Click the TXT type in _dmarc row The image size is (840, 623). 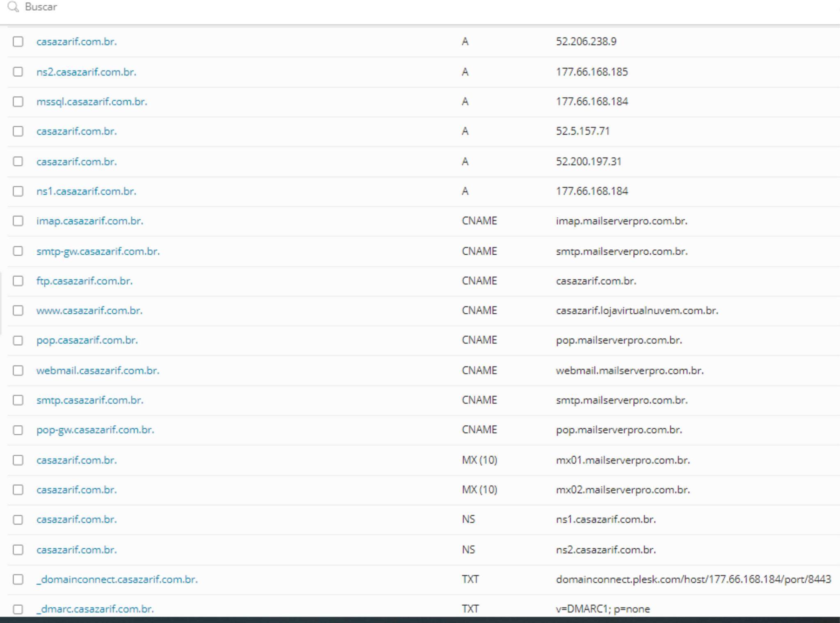click(470, 609)
